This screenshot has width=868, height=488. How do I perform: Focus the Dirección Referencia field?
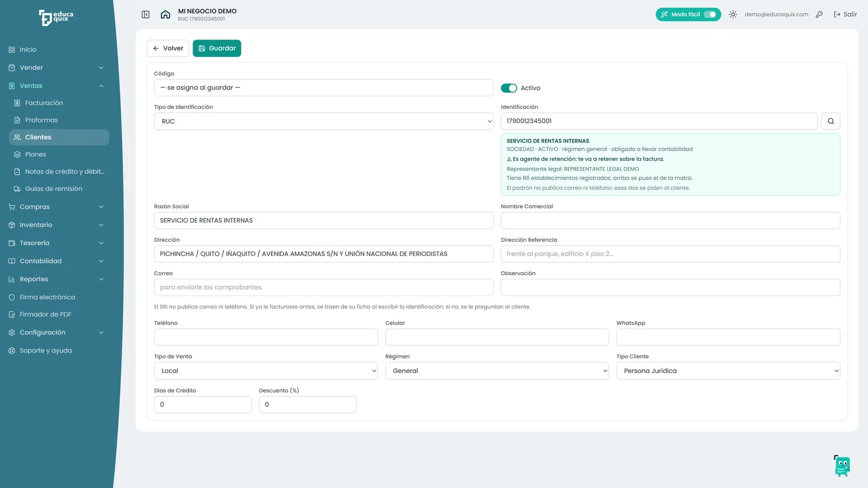[671, 254]
